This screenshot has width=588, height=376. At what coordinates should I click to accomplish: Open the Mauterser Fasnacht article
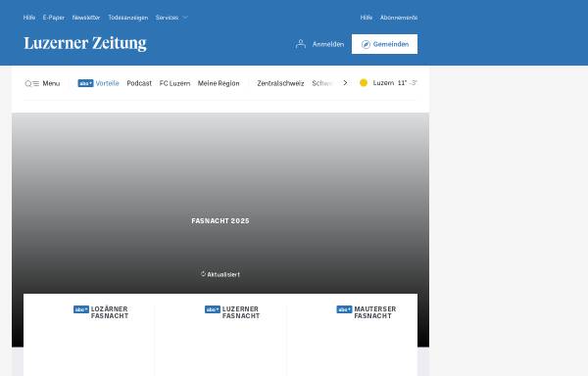tap(375, 312)
